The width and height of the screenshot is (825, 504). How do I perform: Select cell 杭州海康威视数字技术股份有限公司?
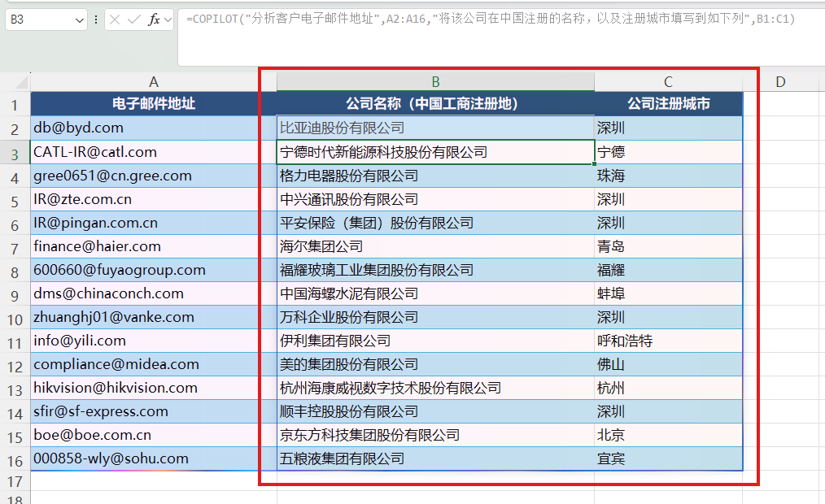[435, 388]
